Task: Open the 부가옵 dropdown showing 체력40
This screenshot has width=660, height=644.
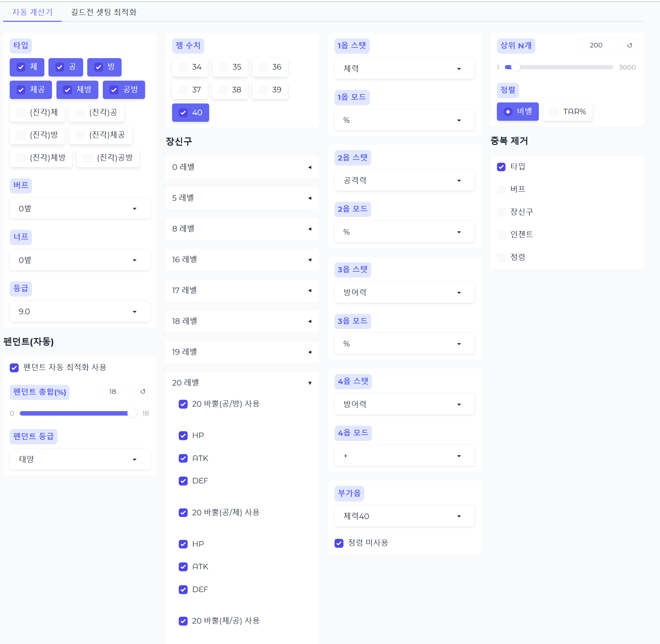Action: point(404,516)
